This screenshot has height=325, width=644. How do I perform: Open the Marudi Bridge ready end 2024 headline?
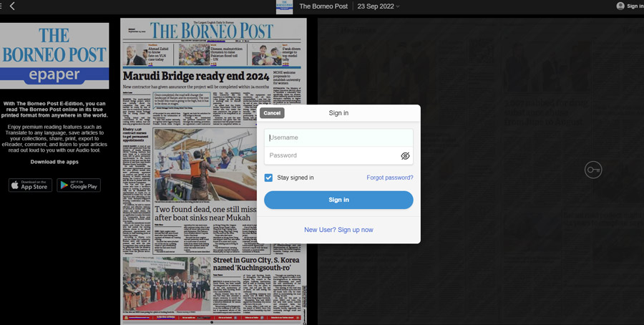tap(196, 77)
